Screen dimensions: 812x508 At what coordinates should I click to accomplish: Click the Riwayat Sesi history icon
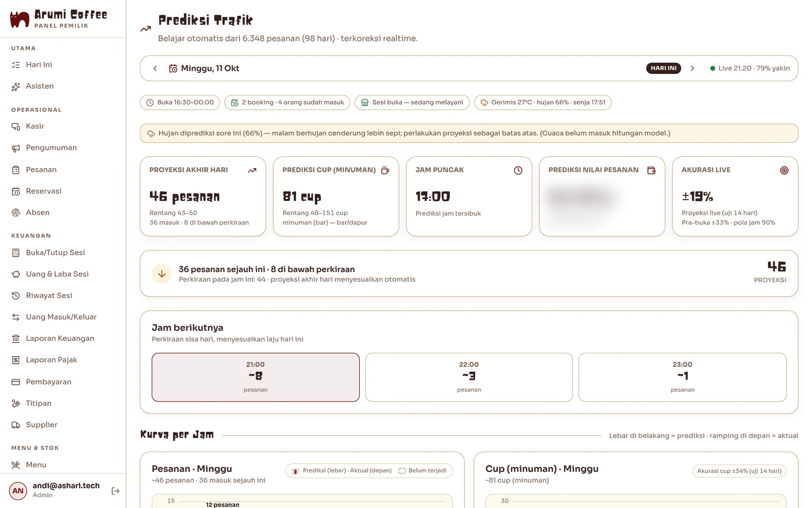point(16,296)
